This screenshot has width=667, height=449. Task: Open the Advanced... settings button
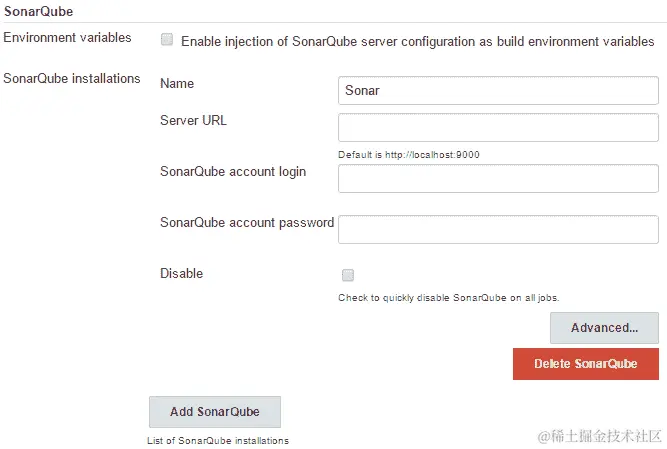604,328
